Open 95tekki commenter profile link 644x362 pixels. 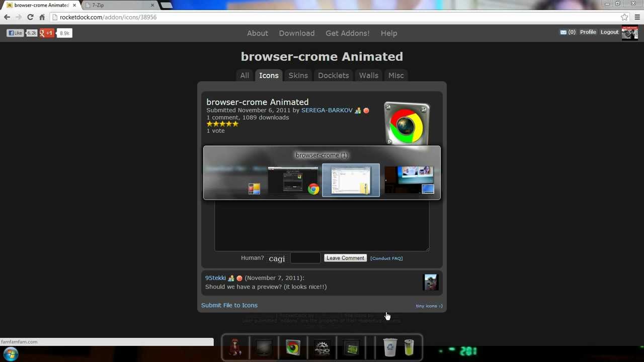tap(215, 278)
